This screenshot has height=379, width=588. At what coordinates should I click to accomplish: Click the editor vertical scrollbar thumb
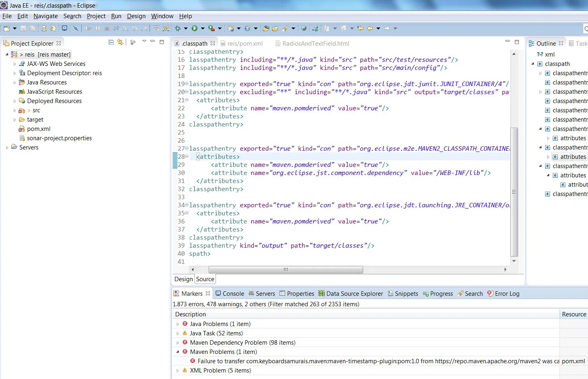pos(514,192)
